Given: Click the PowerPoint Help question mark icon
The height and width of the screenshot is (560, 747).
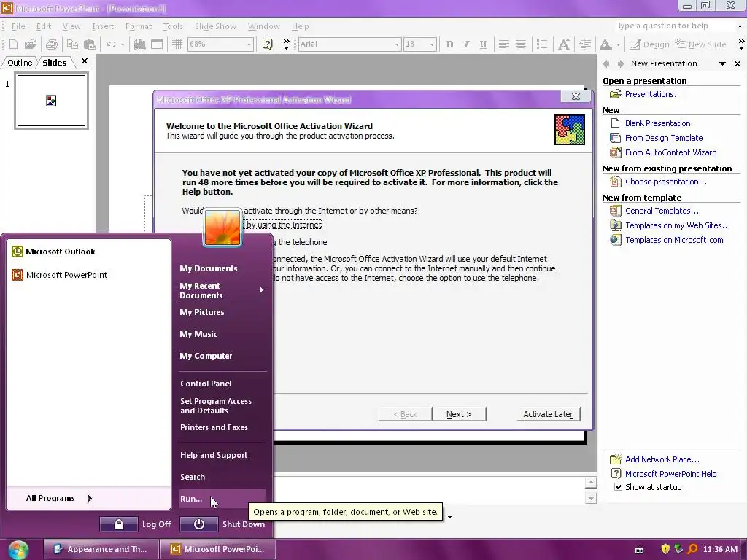Looking at the screenshot, I should click(267, 44).
